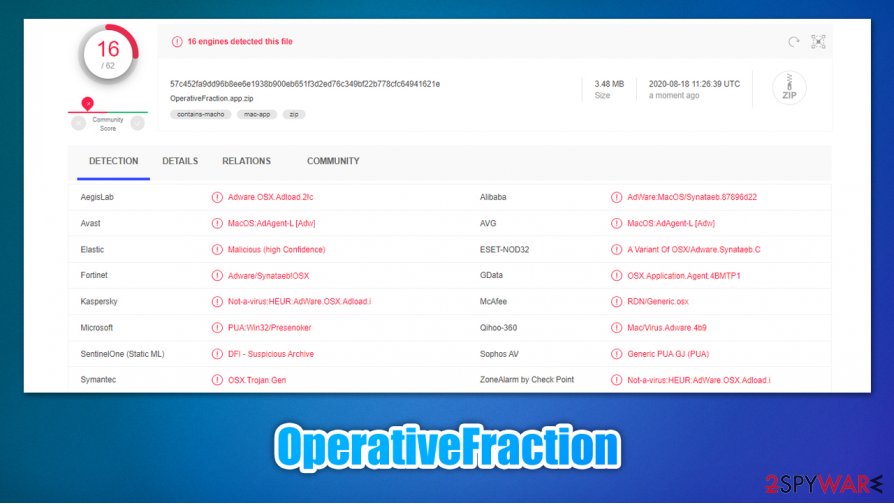Click Kaspersky's Not-a-virus:HEUR:AdWare.OSX.Adload.i result
This screenshot has height=504, width=894.
click(x=299, y=302)
